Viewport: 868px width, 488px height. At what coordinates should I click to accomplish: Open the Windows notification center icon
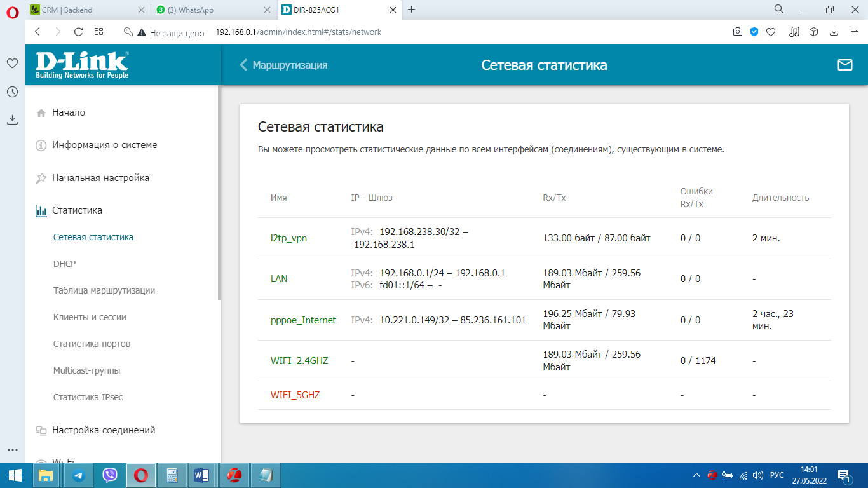pos(844,475)
